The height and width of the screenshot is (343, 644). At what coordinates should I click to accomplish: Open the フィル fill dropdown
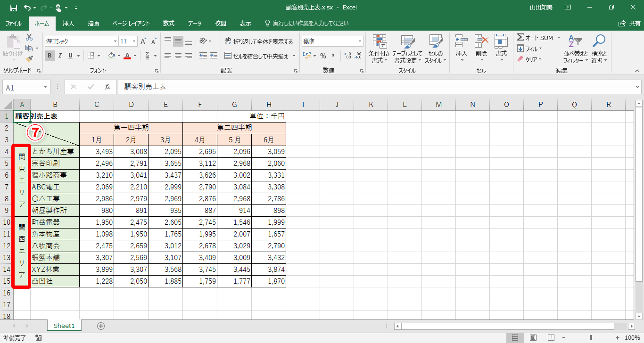click(529, 49)
